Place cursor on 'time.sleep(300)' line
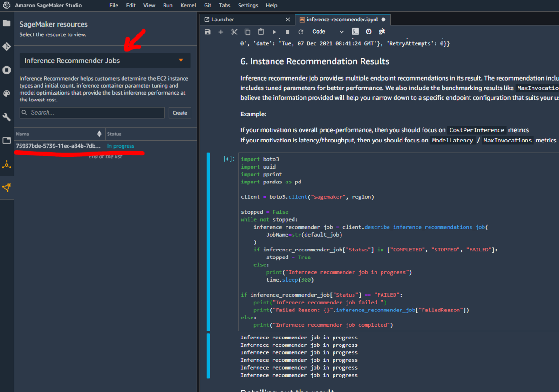The height and width of the screenshot is (392, 559). point(290,280)
